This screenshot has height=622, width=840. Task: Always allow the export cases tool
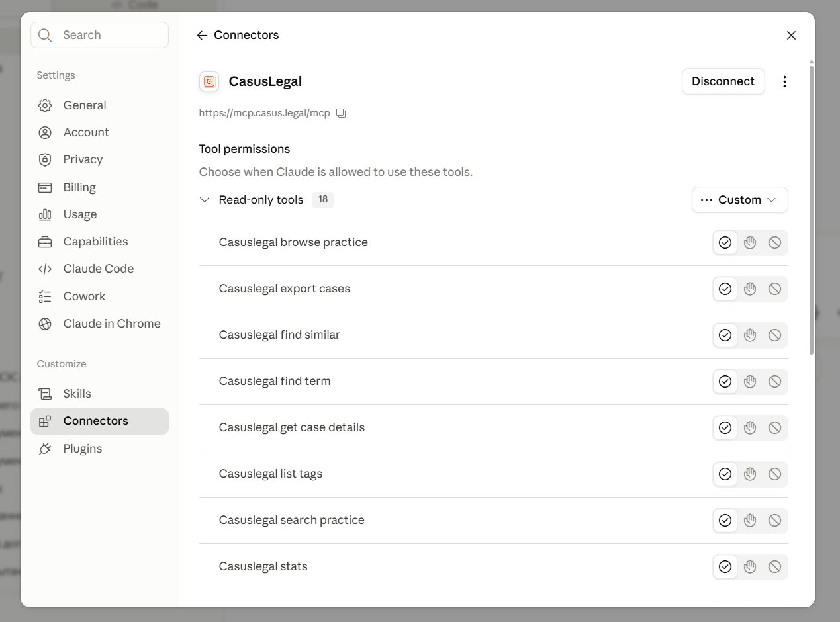click(725, 289)
